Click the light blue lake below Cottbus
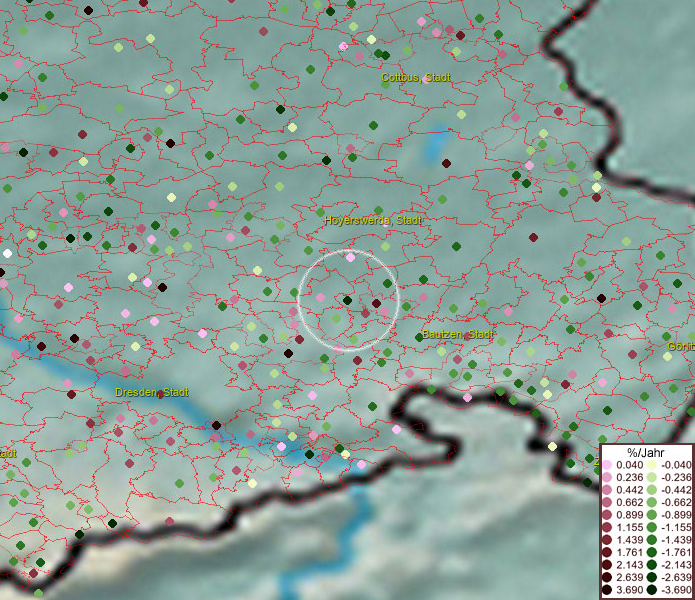The width and height of the screenshot is (695, 600). click(x=437, y=148)
